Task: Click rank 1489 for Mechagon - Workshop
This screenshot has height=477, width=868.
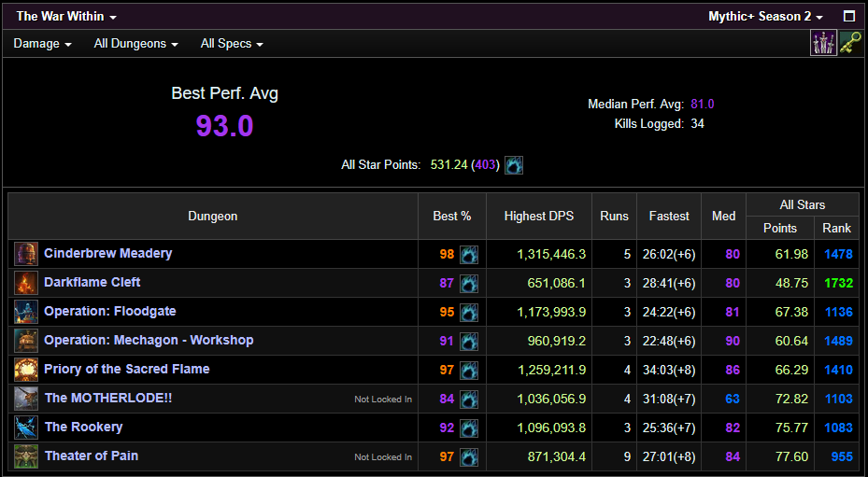Action: 839,342
